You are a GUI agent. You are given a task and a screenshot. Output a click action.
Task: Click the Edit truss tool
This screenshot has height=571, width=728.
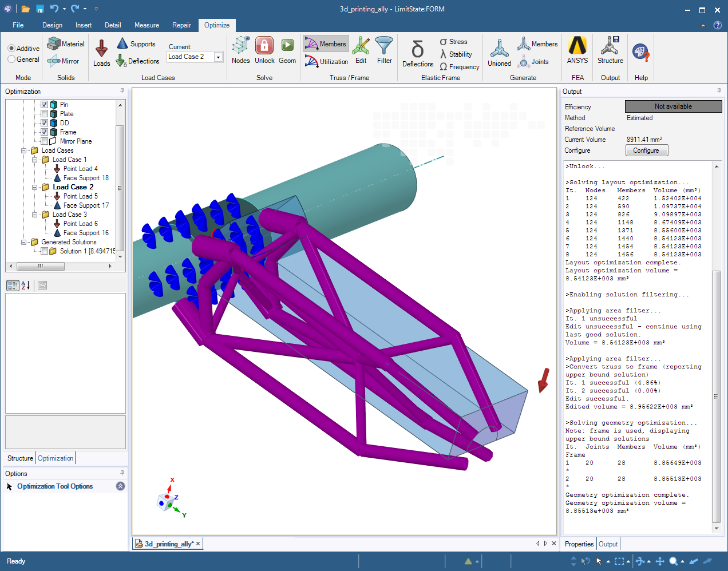pos(361,49)
